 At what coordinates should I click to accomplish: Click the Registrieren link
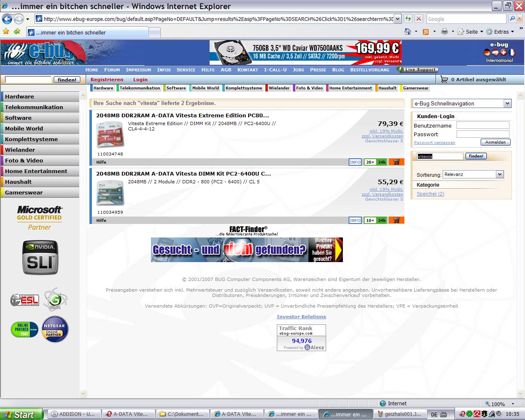[107, 80]
